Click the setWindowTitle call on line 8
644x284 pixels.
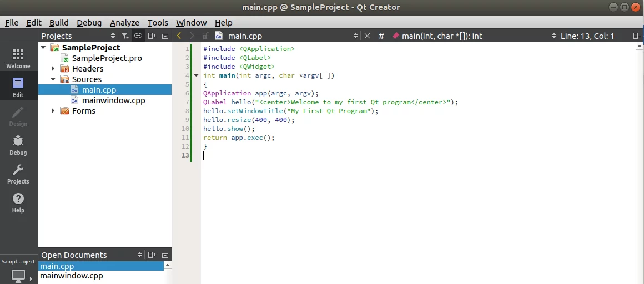[x=255, y=111]
